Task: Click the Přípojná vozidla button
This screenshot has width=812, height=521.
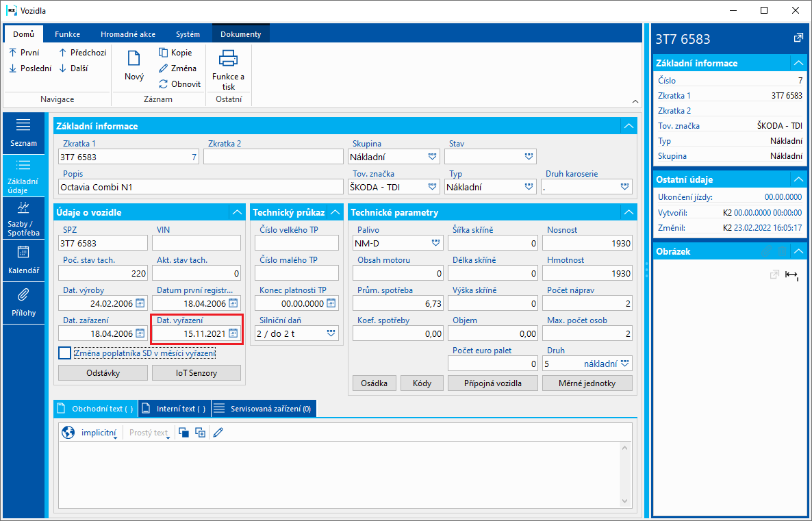Action: click(492, 383)
